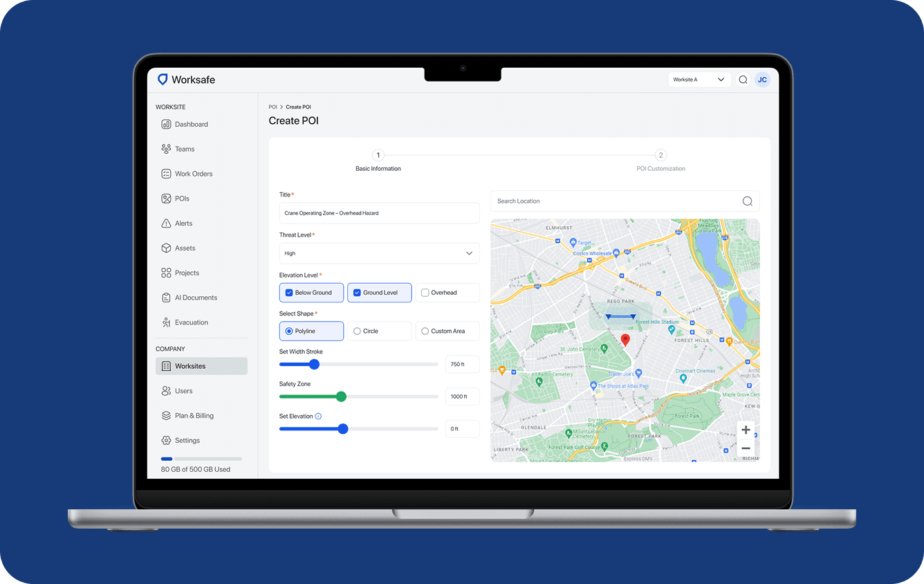This screenshot has height=584, width=924.
Task: Click the green Safety Zone slider handle
Action: (x=341, y=396)
